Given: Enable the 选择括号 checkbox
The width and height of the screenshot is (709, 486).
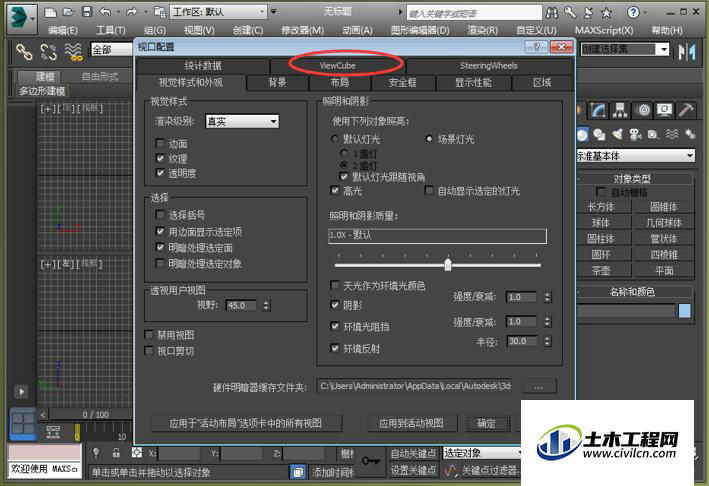Looking at the screenshot, I should pyautogui.click(x=160, y=214).
